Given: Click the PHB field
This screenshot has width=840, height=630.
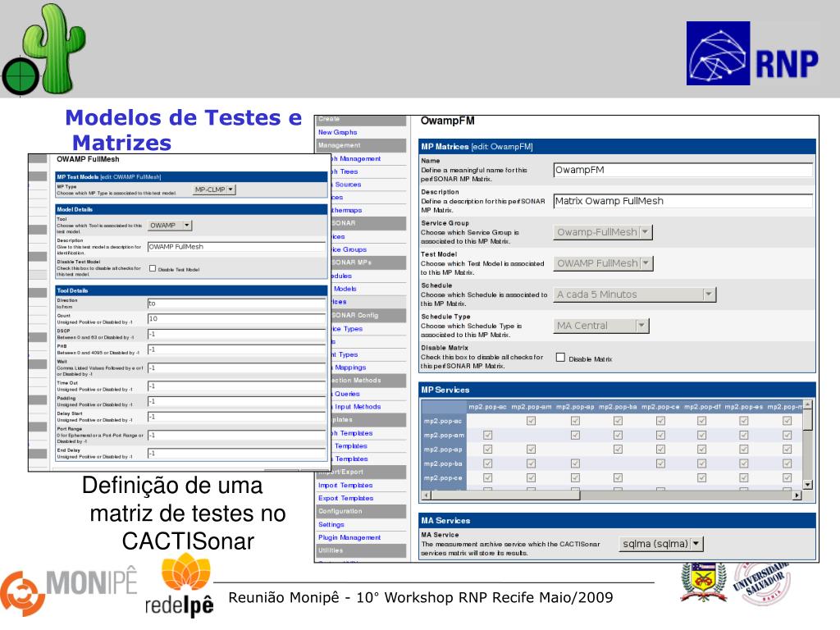Looking at the screenshot, I should tap(237, 349).
